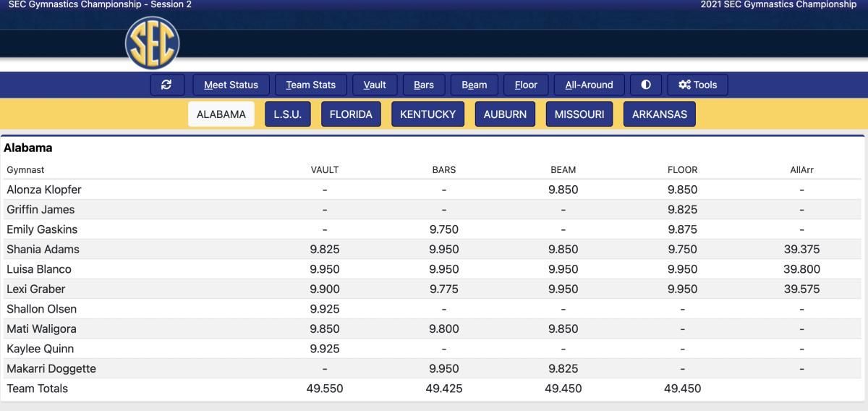This screenshot has width=868, height=411.
Task: Click Luisa Blanco's all-around score 39.800
Action: point(802,269)
